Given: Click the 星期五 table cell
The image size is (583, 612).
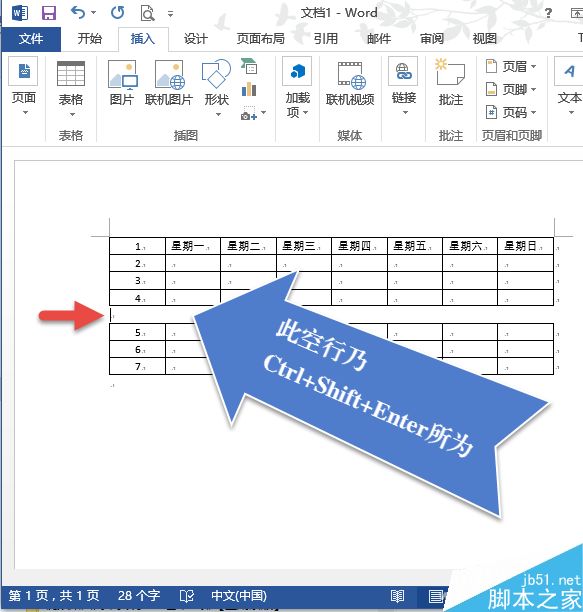Looking at the screenshot, I should (415, 246).
